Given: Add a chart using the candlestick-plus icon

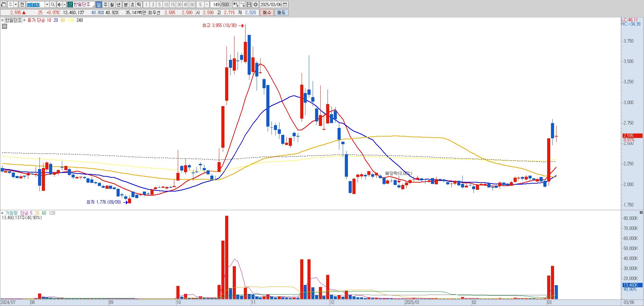Looking at the screenshot, I should (x=236, y=4).
